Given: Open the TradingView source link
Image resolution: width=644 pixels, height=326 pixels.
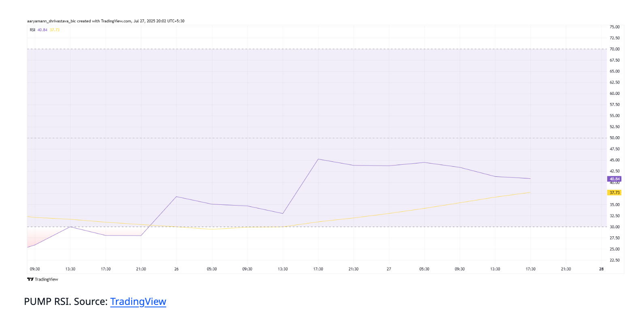Looking at the screenshot, I should [138, 302].
